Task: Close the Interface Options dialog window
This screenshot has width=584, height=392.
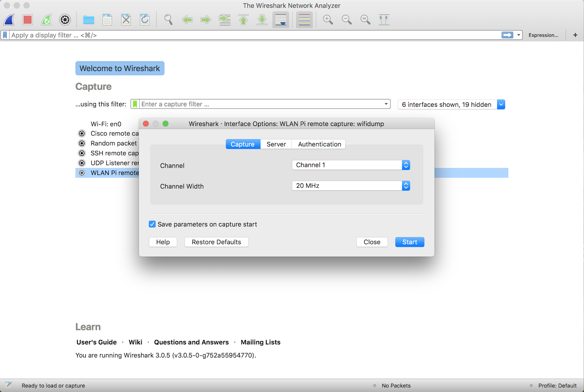Action: tap(146, 124)
